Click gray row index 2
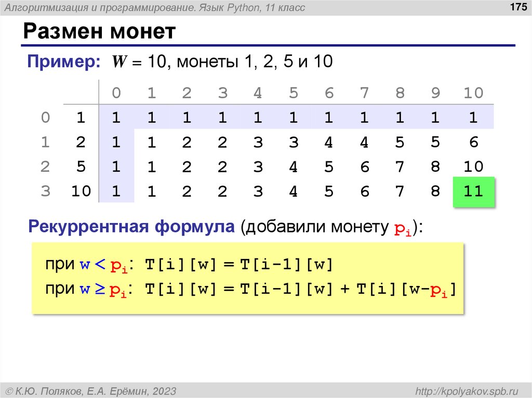Screen dimensions: 532x398 click(45, 167)
